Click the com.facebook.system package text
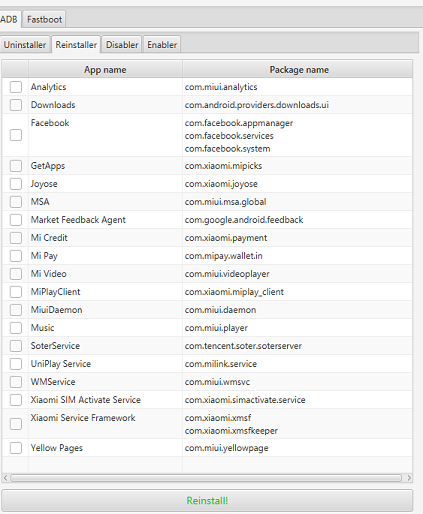Image resolution: width=423 pixels, height=514 pixels. (x=227, y=148)
